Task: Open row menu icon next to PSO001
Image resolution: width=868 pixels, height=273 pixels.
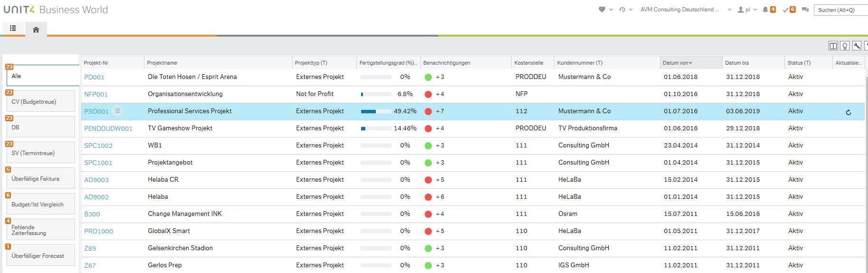Action: point(117,111)
